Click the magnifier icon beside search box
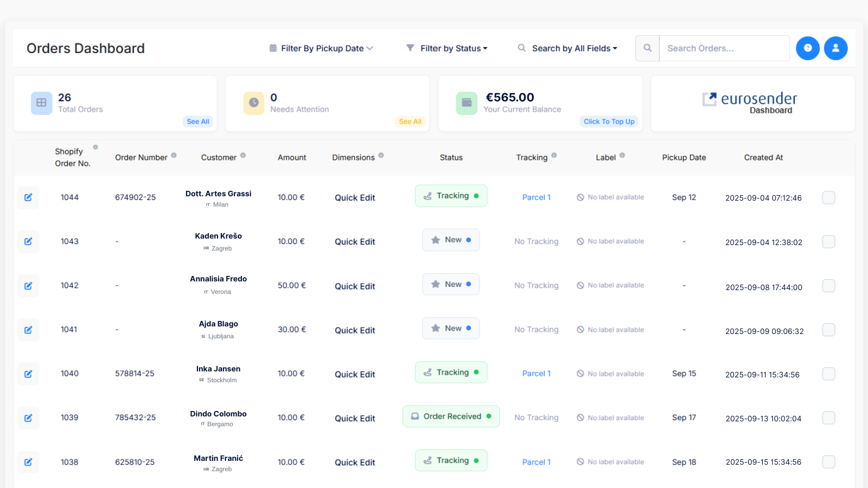 (x=647, y=48)
